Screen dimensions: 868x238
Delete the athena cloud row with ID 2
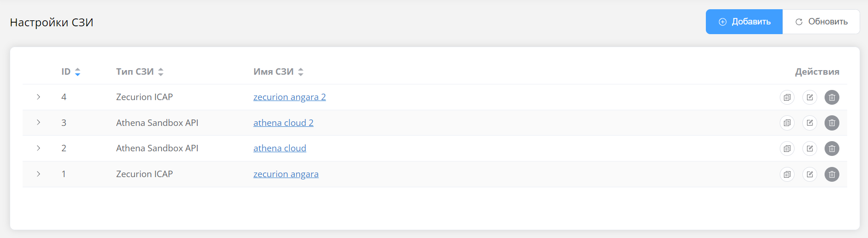(x=832, y=149)
